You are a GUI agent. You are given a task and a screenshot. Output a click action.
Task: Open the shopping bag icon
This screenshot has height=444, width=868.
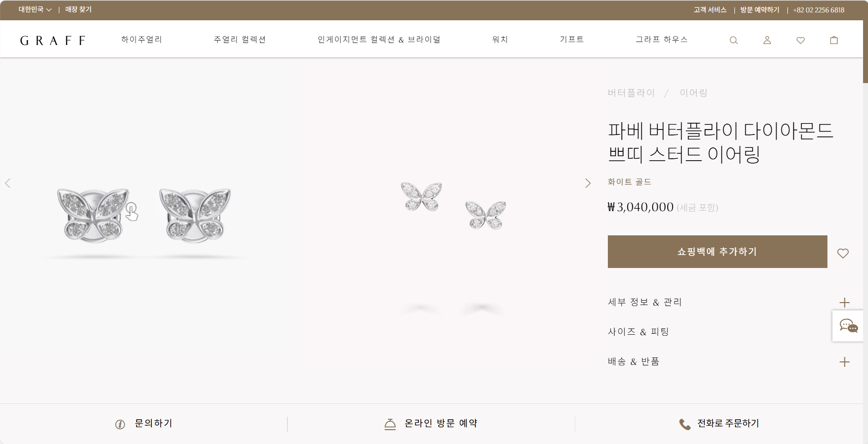[834, 40]
